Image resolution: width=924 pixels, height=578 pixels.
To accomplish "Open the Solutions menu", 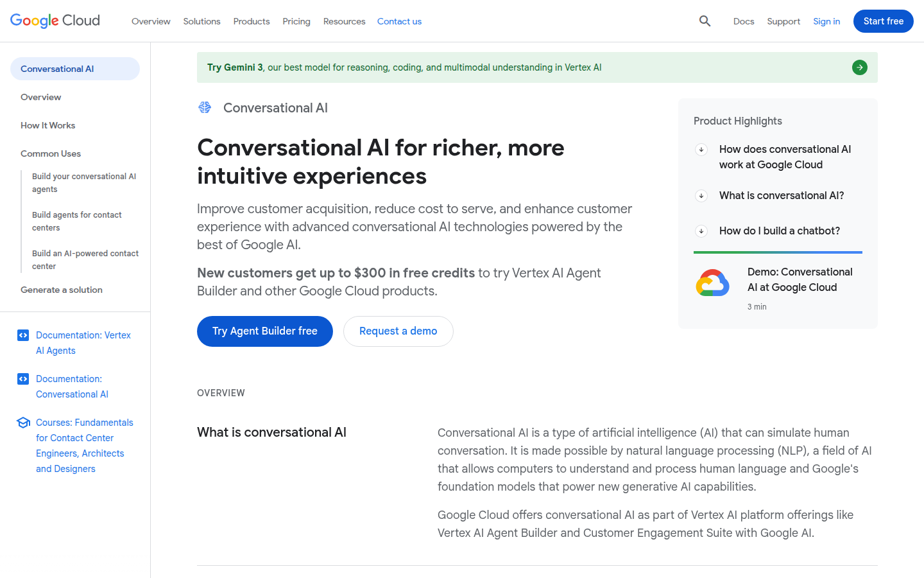I will coord(201,21).
